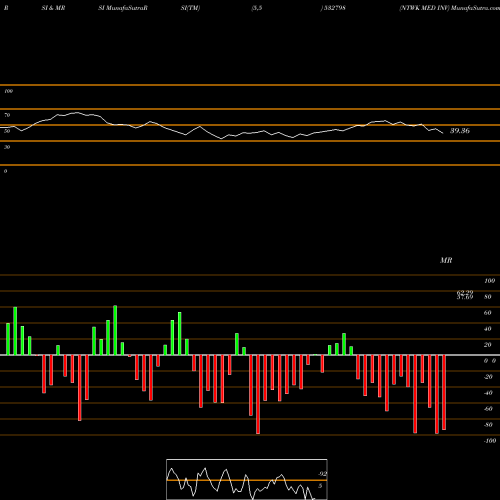Click the 60 label on MR axis
Viewport: 500px width, 500px height.
click(x=487, y=313)
